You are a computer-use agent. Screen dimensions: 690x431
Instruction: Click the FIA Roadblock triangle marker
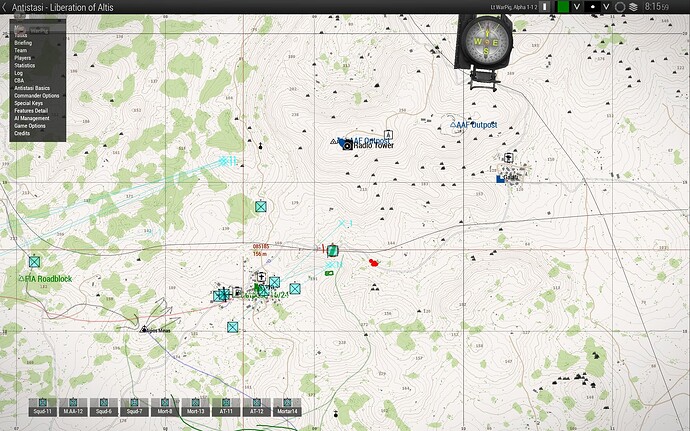21,278
